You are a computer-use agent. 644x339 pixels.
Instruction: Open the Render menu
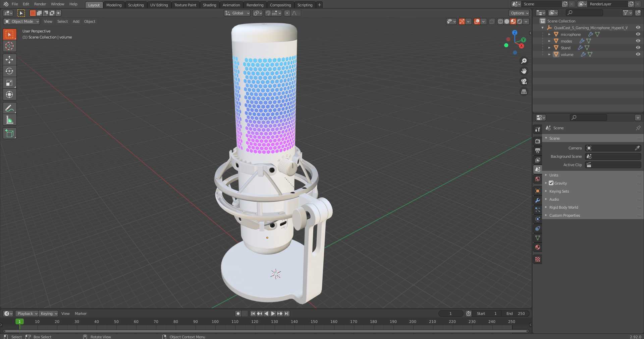(40, 4)
